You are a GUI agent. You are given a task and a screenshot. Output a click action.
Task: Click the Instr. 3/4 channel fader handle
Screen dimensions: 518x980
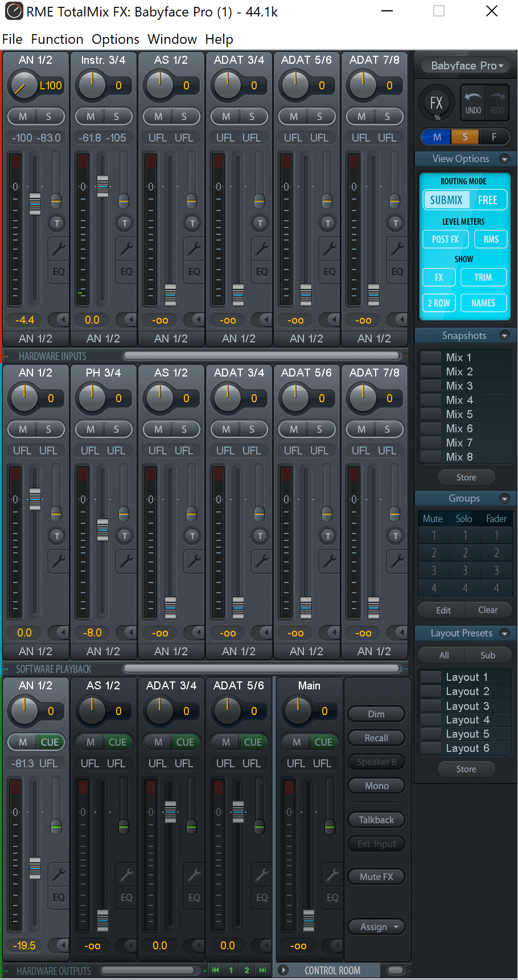102,186
